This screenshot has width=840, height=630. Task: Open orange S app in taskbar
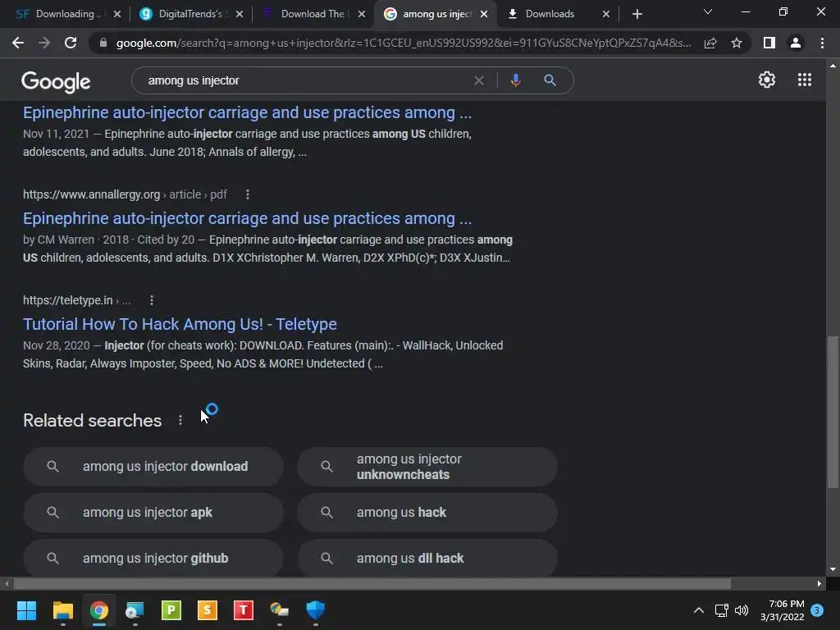click(x=208, y=610)
